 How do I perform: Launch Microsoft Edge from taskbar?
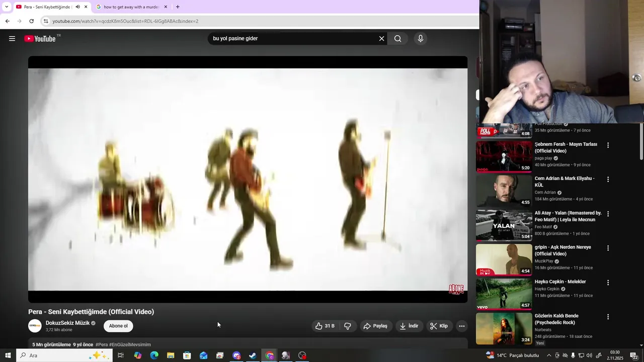point(154,355)
